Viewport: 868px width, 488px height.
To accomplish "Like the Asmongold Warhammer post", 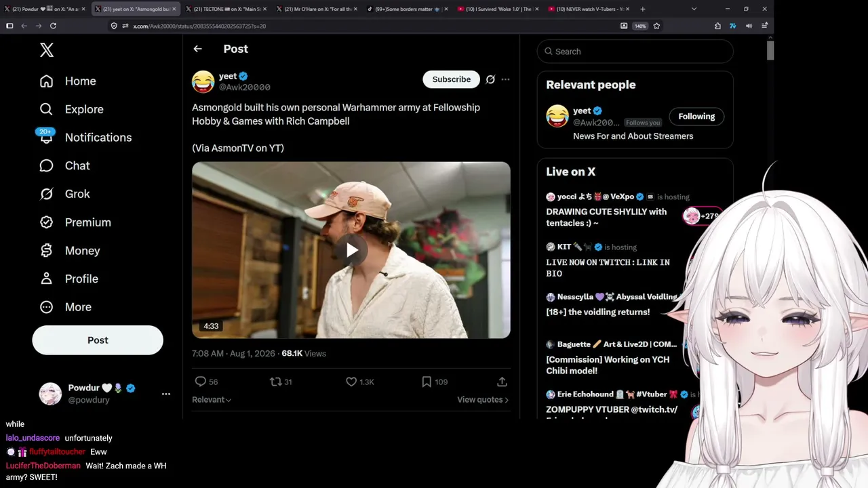I will pos(351,382).
